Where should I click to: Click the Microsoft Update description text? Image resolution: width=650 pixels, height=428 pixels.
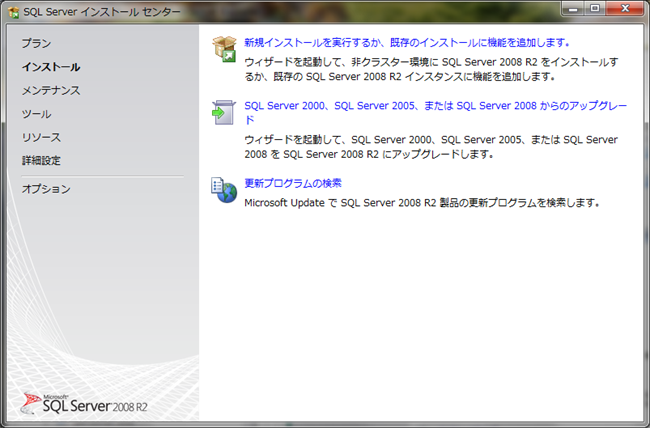tap(422, 203)
